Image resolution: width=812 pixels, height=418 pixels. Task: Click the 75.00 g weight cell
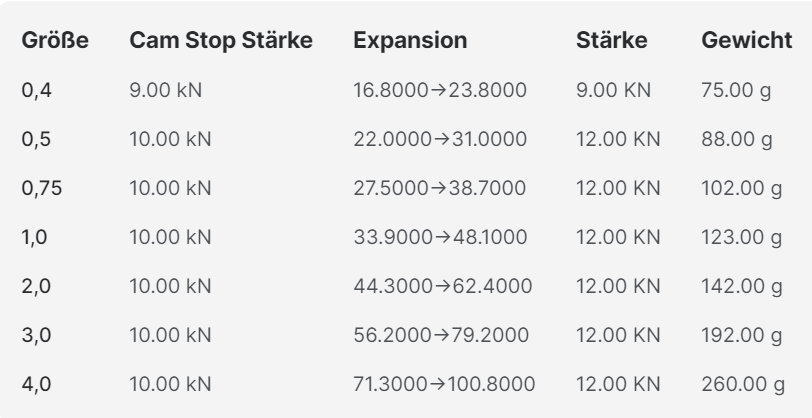click(738, 89)
